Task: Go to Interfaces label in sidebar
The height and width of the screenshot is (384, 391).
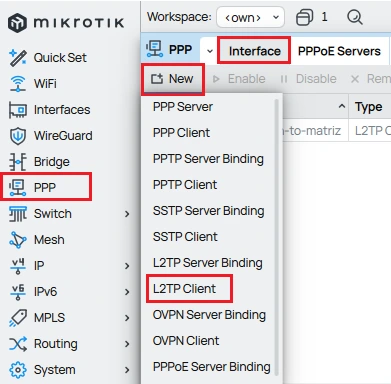Action: click(x=62, y=110)
